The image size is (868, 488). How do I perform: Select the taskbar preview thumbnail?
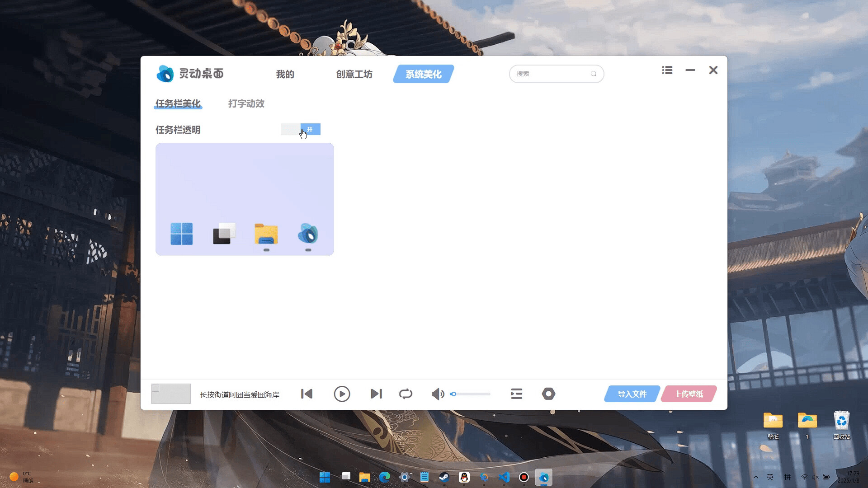pyautogui.click(x=245, y=199)
